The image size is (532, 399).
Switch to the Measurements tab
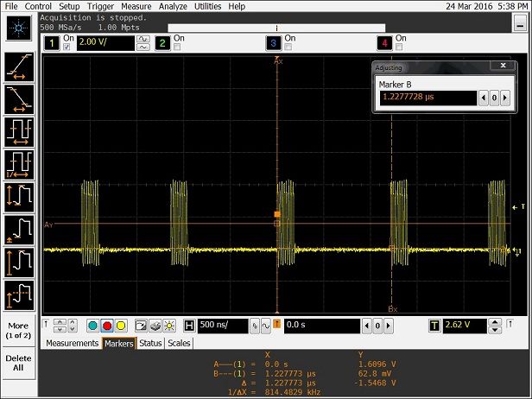(73, 344)
